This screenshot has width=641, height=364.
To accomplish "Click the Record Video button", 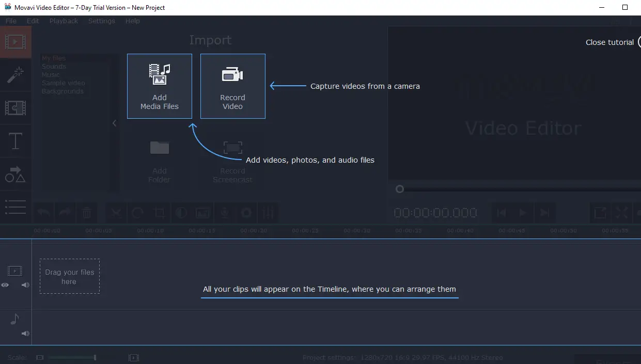I will point(233,86).
